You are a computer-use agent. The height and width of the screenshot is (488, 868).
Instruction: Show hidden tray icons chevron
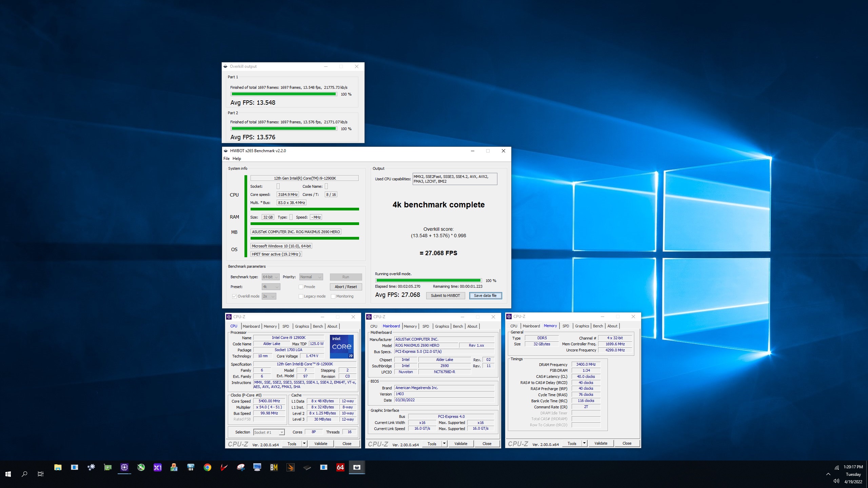click(x=828, y=474)
